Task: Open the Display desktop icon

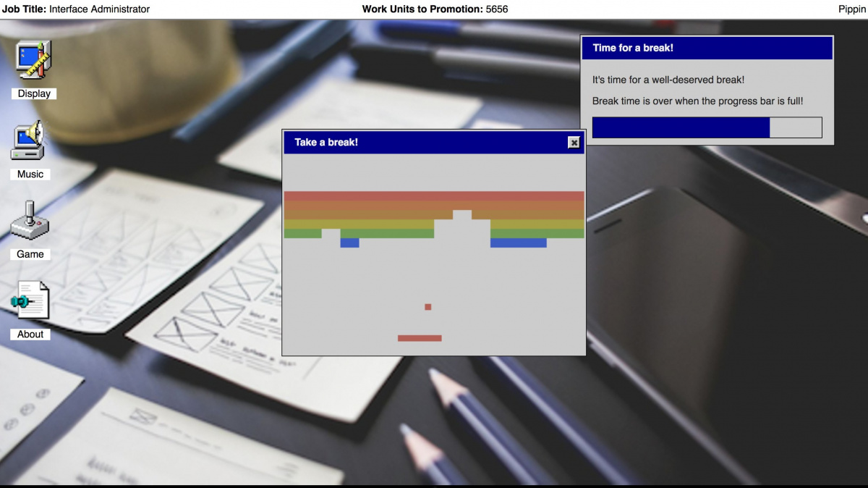Action: (33, 61)
